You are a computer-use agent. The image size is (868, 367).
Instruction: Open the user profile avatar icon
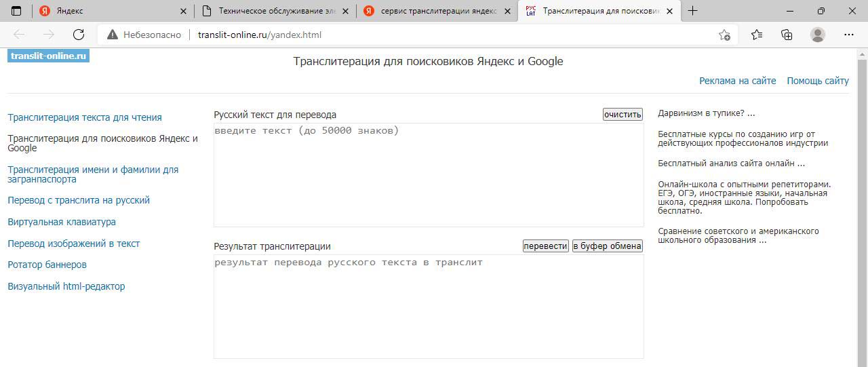tap(818, 35)
